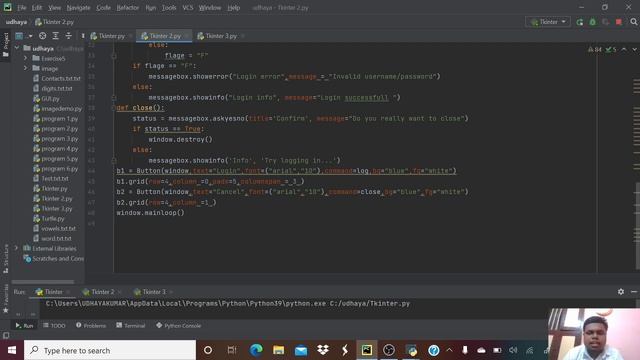
Task: Open the Python Console tool window
Action: (x=178, y=325)
